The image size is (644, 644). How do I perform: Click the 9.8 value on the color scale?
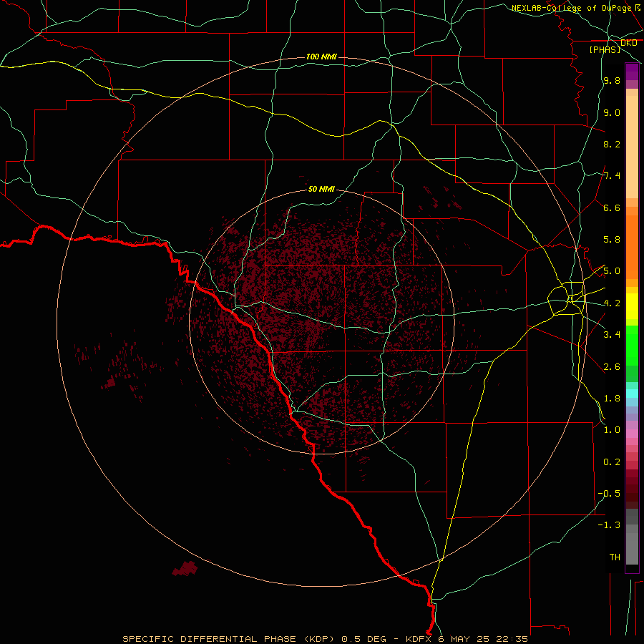point(612,80)
